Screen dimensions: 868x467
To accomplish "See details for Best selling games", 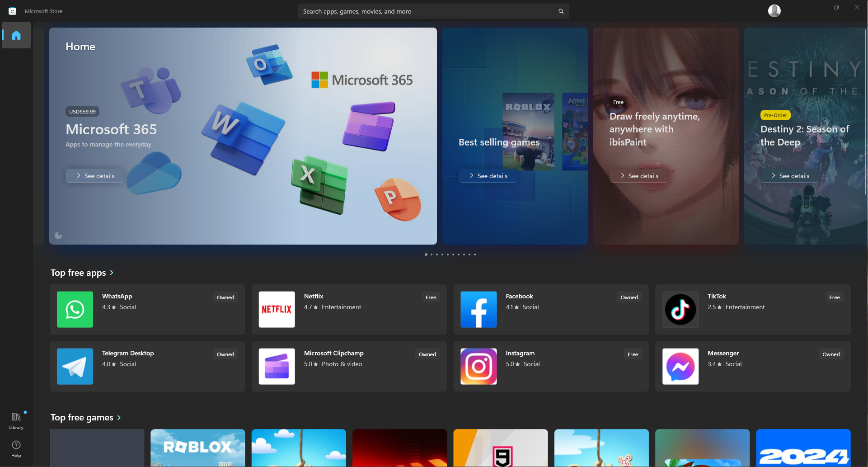I will click(488, 176).
